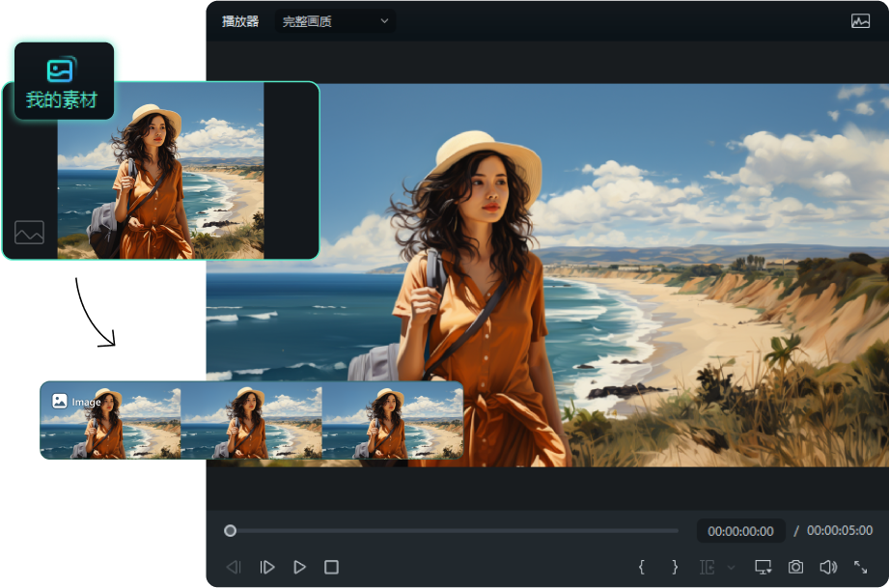
Task: Click the image placeholder icon in media panel
Action: pos(29,232)
